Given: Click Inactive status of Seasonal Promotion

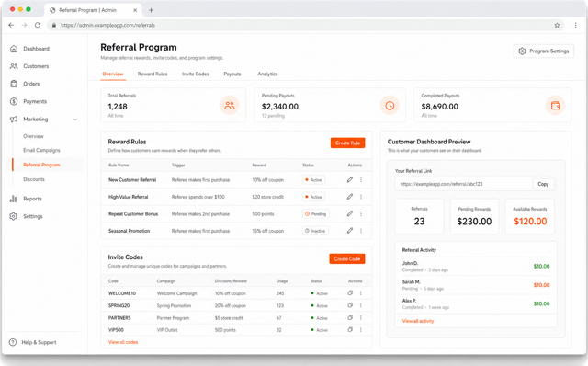Looking at the screenshot, I should point(315,231).
